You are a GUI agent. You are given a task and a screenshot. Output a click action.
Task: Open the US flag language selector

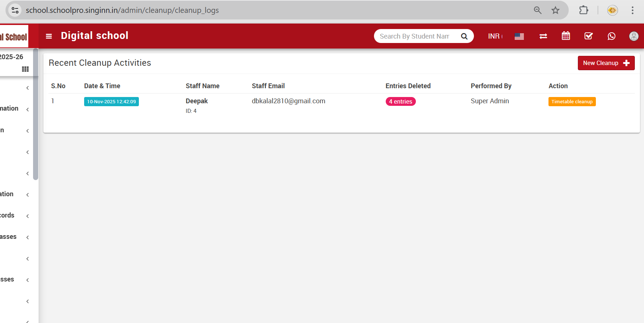pos(519,36)
